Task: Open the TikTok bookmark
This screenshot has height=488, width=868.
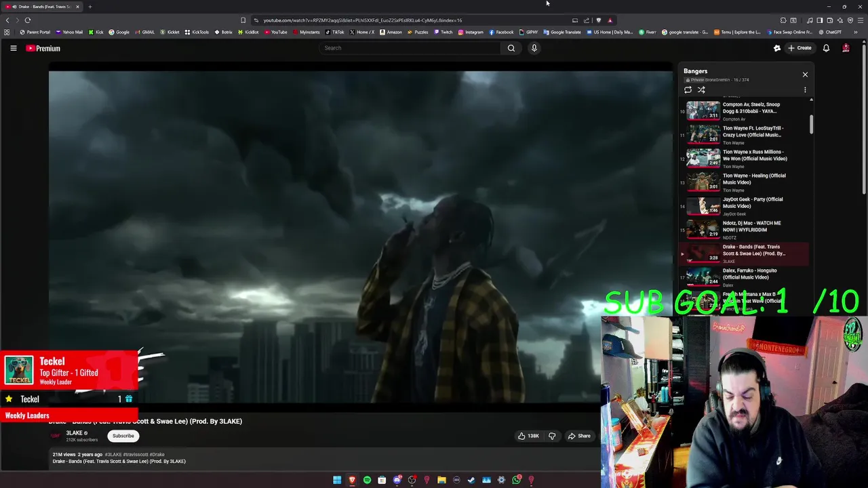Action: pos(334,32)
